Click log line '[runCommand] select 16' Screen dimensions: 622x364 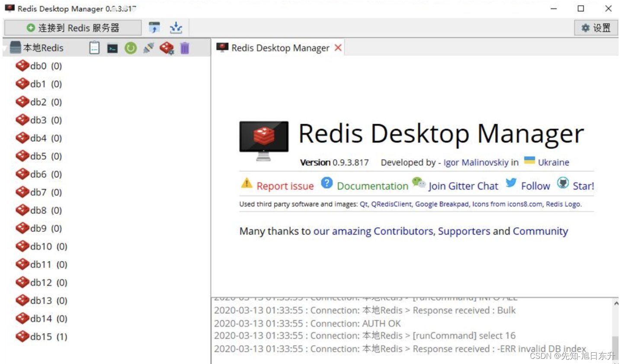365,335
